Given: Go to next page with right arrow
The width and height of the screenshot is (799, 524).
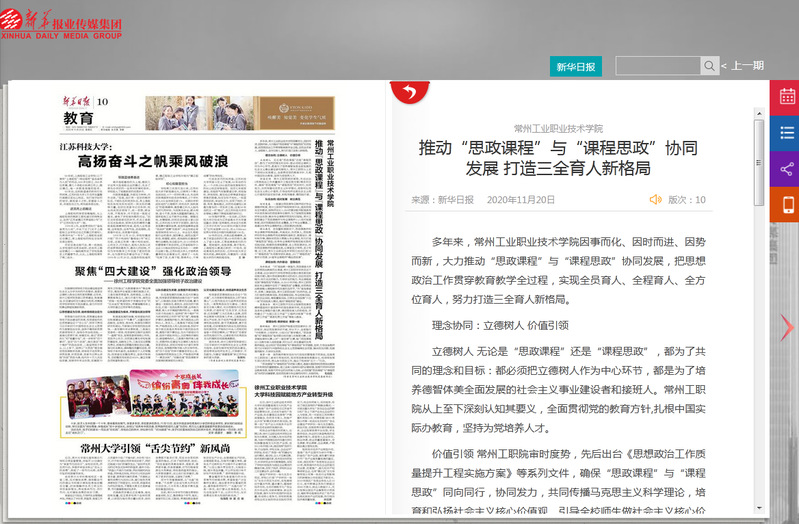Looking at the screenshot, I should tap(787, 327).
